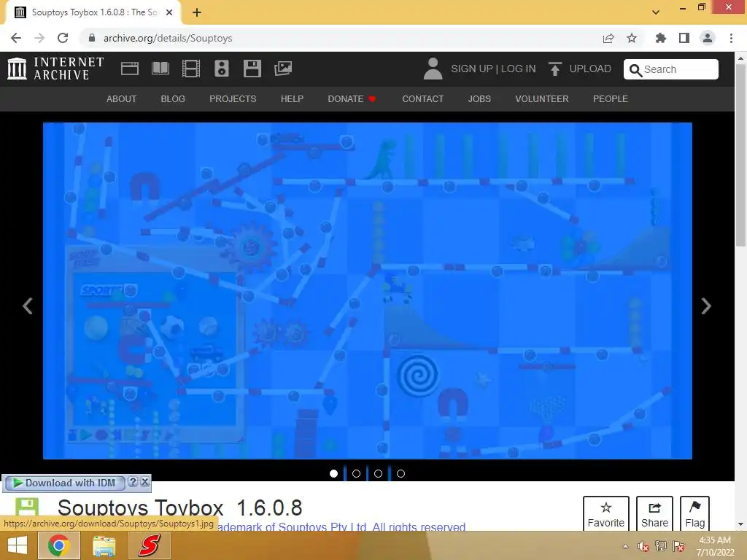Image resolution: width=747 pixels, height=560 pixels.
Task: Click the network tray icon
Action: tap(661, 546)
